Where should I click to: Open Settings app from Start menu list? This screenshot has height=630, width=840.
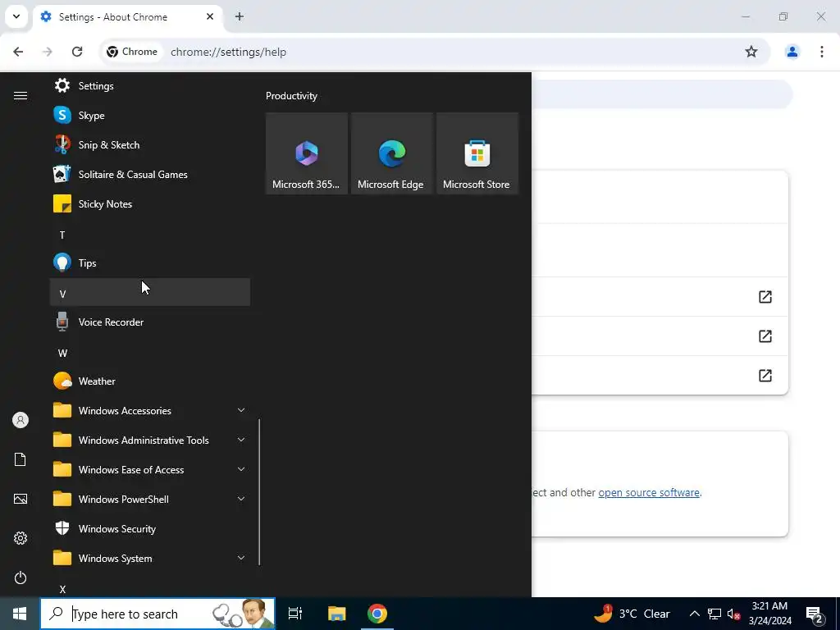[150, 85]
